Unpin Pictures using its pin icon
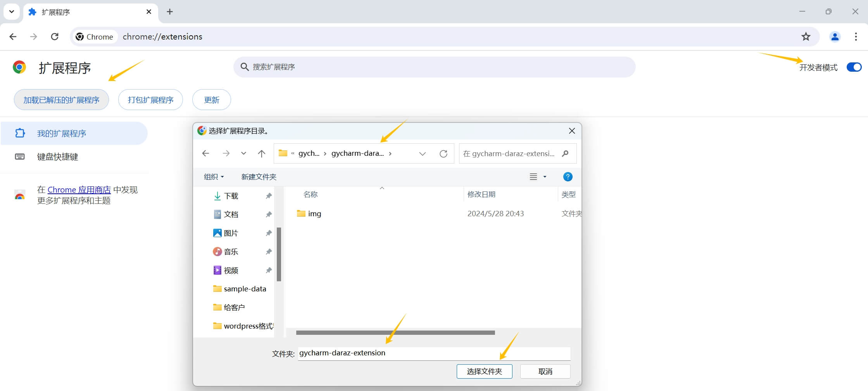Screen dimensions: 868x391 (x=269, y=233)
